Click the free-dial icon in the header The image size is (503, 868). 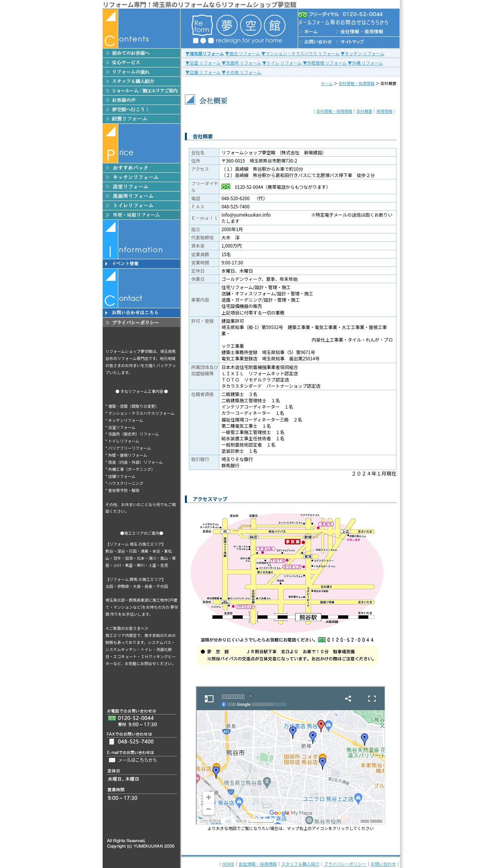pos(302,14)
